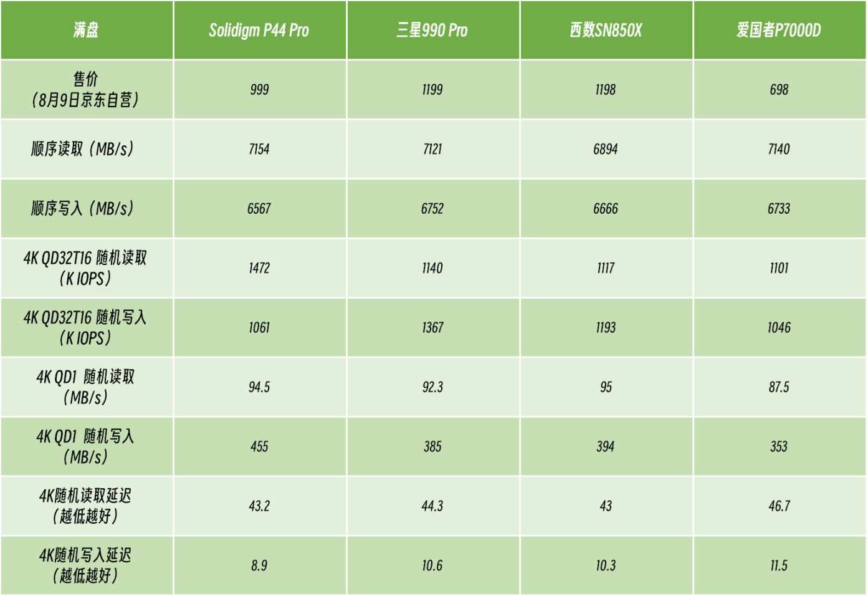Click the cell showing 87.5
This screenshot has width=868, height=596.
coord(779,387)
